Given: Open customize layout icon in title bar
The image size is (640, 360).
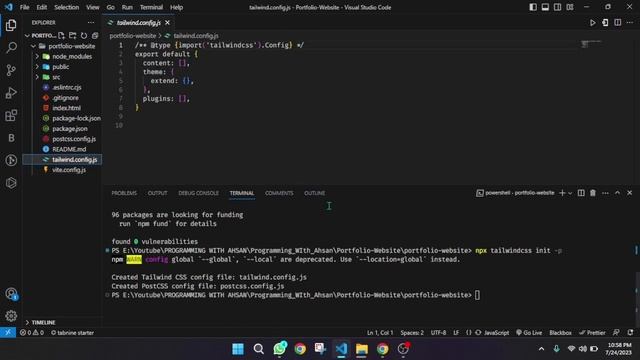Looking at the screenshot, I should coord(570,7).
